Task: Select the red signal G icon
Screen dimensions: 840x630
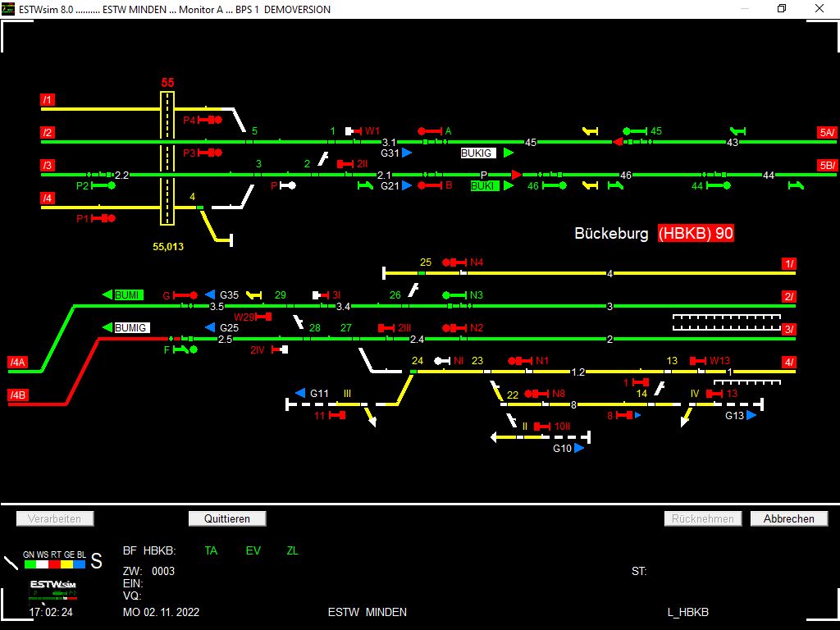Action: (185, 295)
